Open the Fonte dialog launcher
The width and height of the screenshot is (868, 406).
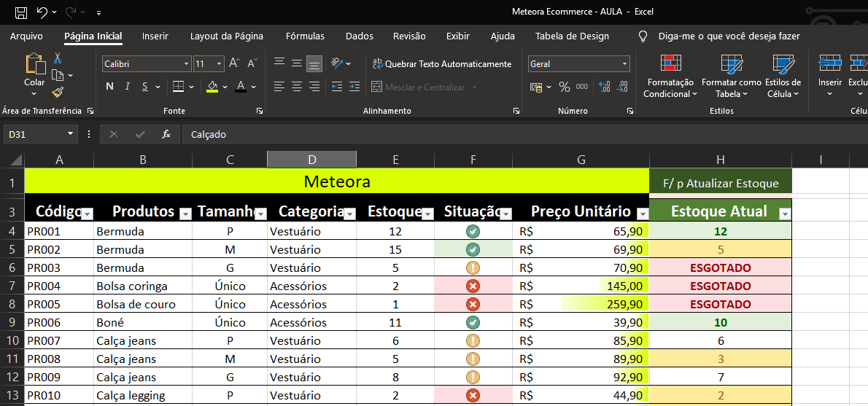[x=260, y=112]
